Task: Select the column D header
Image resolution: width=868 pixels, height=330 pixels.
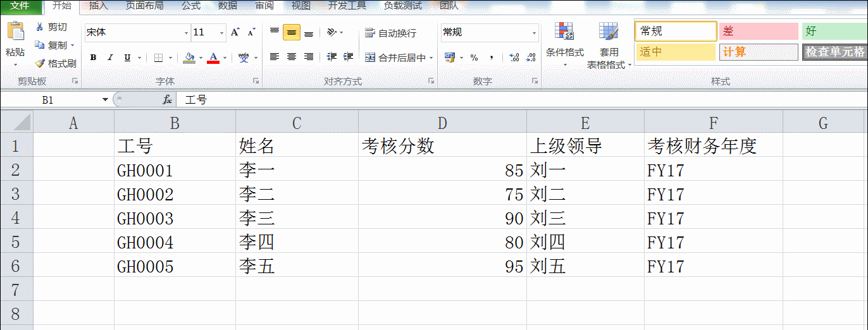Action: (x=442, y=123)
